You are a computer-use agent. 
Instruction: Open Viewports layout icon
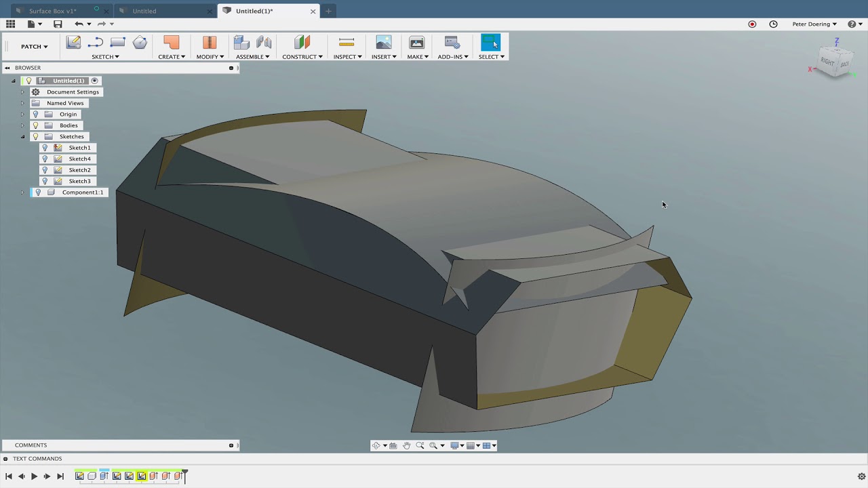(x=487, y=445)
